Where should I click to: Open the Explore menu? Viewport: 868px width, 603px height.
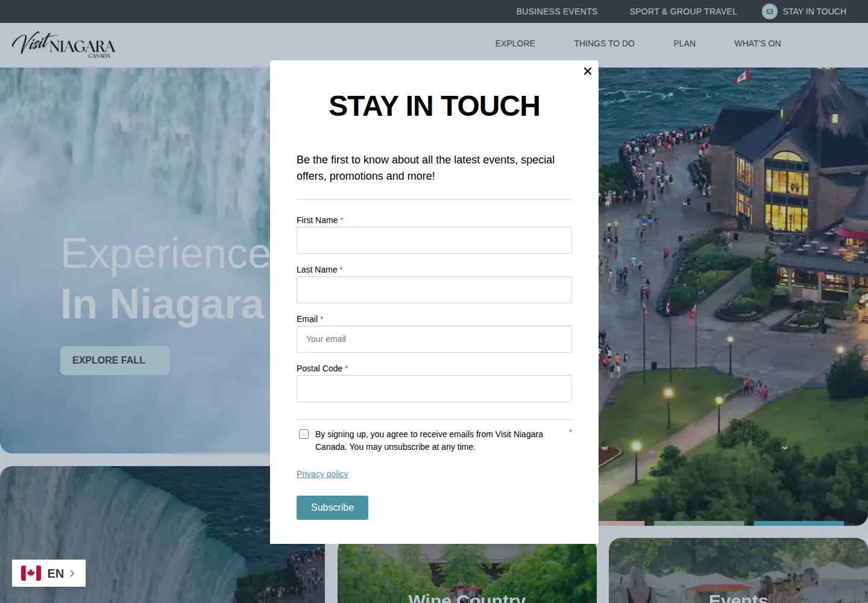pyautogui.click(x=515, y=43)
